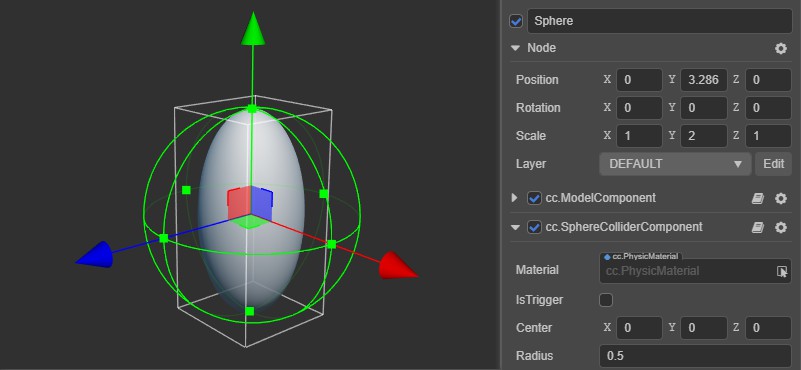Click the blue Z-axis gizmo arrow
The width and height of the screenshot is (801, 370).
95,254
